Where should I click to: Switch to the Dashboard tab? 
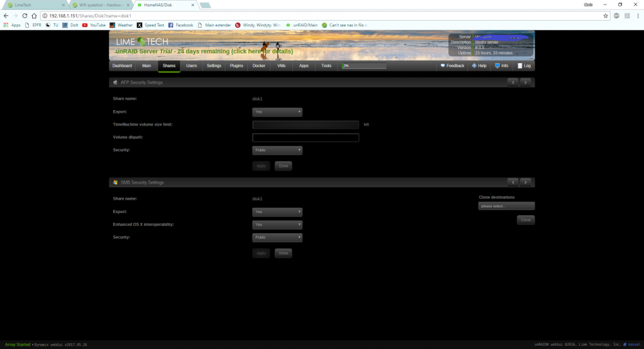pyautogui.click(x=122, y=66)
